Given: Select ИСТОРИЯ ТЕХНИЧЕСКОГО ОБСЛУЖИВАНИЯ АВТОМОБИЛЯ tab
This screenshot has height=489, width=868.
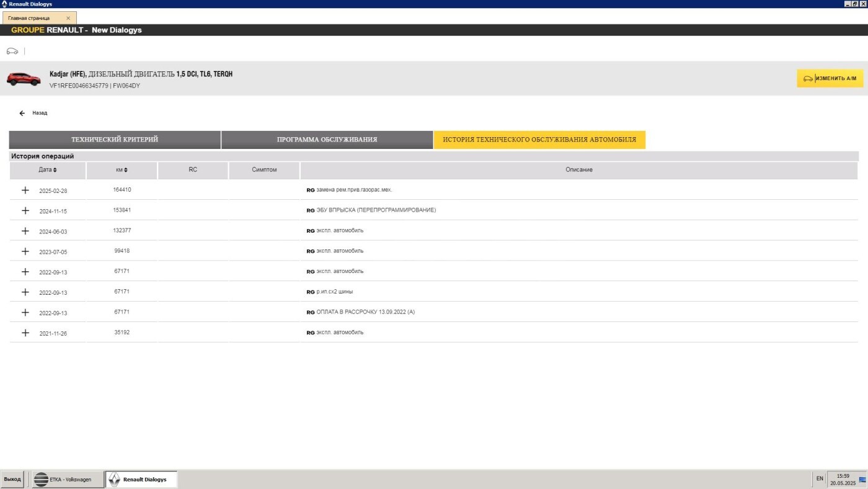Looking at the screenshot, I should click(539, 140).
